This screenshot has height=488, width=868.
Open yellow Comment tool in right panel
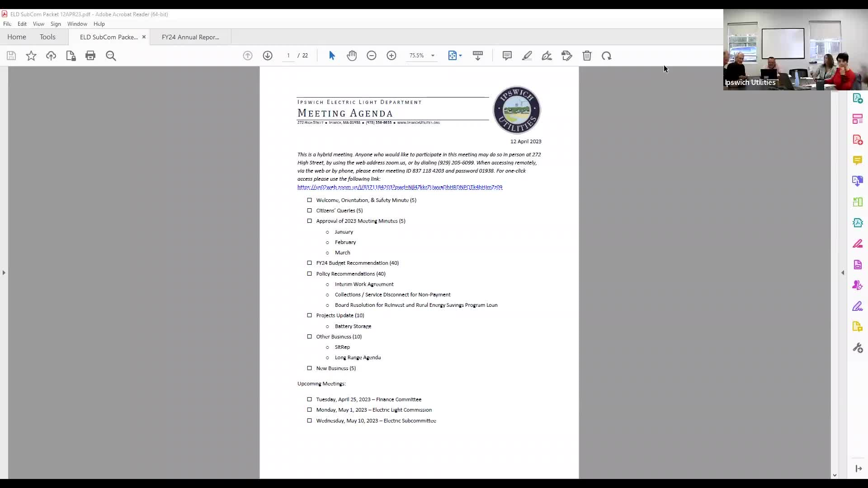pos(858,160)
